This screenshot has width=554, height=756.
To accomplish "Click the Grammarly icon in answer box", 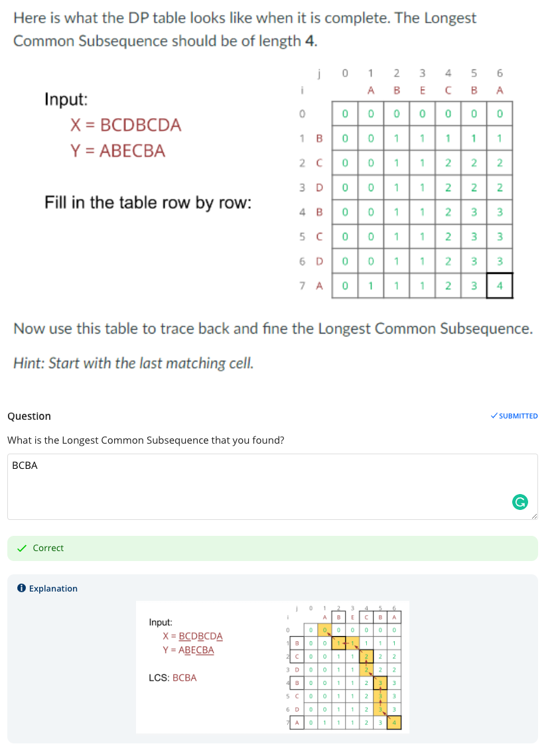I will coord(519,502).
